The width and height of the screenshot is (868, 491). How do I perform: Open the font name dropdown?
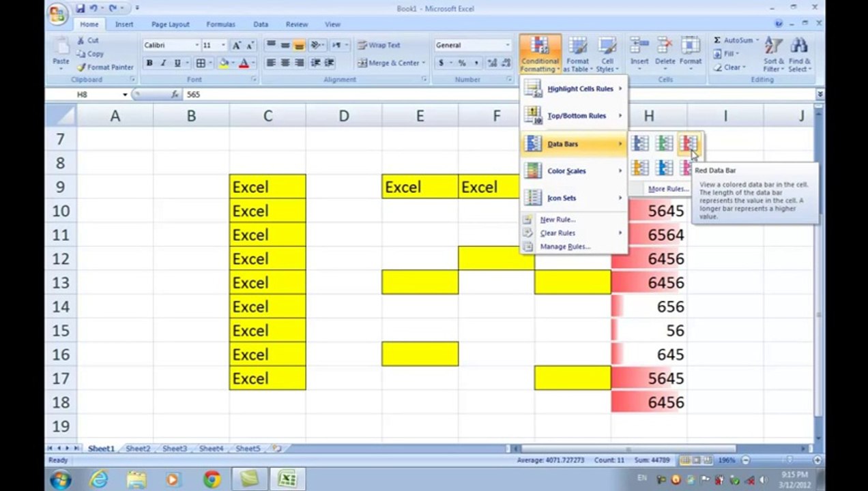[x=197, y=45]
